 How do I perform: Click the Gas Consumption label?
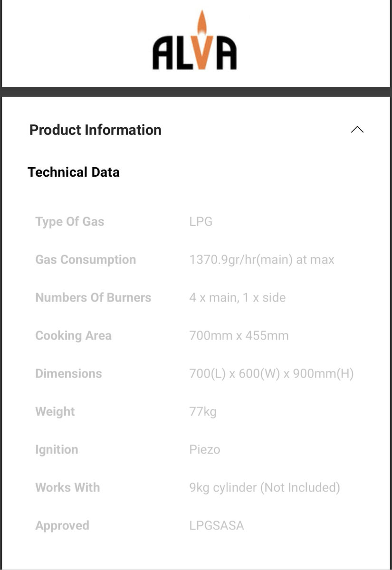point(86,259)
